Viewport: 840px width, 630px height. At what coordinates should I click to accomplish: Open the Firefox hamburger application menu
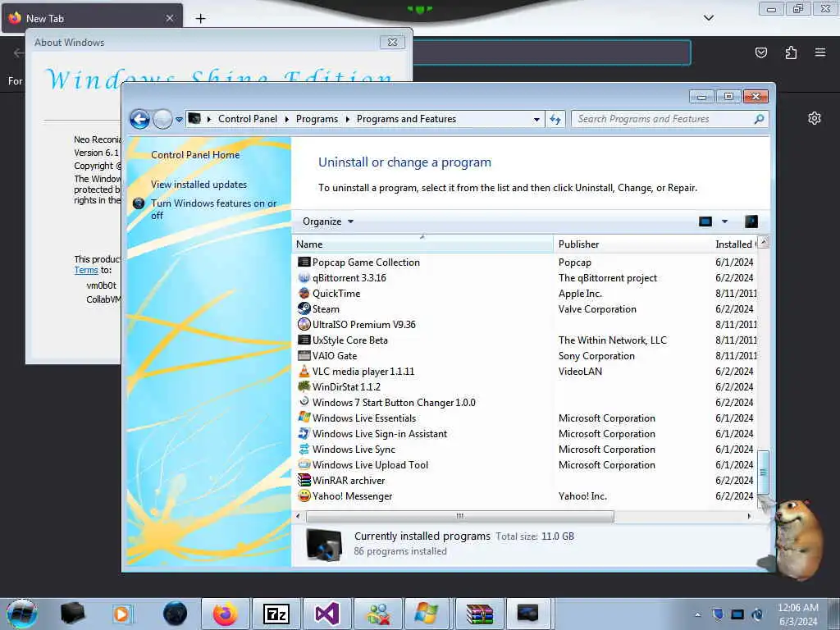point(820,52)
